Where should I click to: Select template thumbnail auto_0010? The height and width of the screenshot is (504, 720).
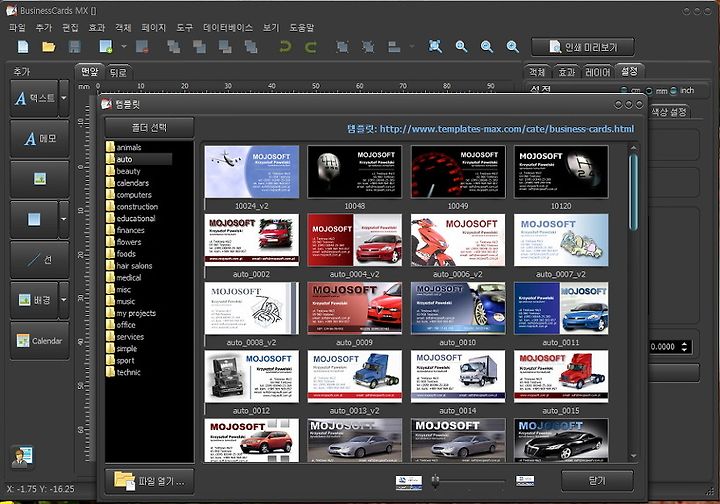pos(458,308)
